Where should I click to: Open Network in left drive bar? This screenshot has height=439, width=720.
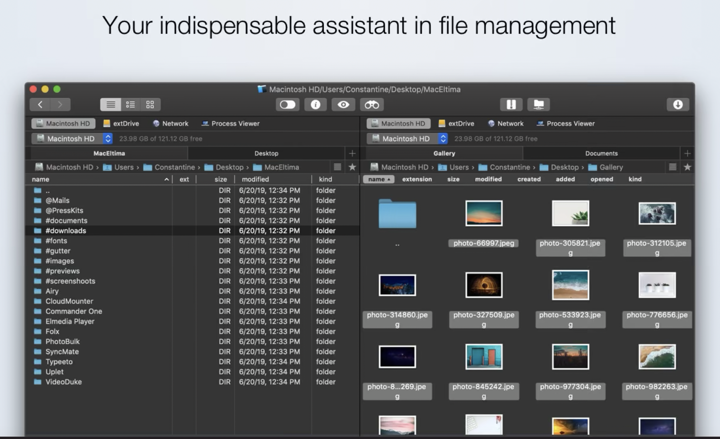click(170, 124)
